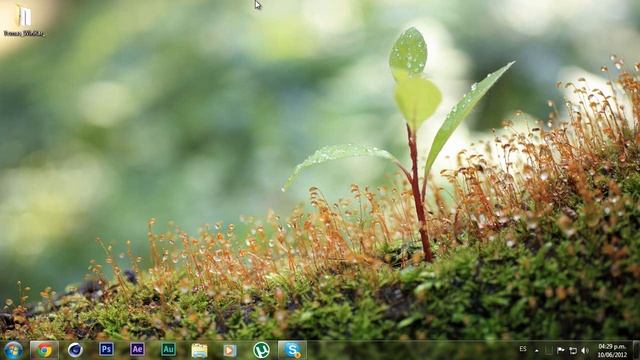640x360 pixels.
Task: Open the network connection tray icon
Action: 573,350
